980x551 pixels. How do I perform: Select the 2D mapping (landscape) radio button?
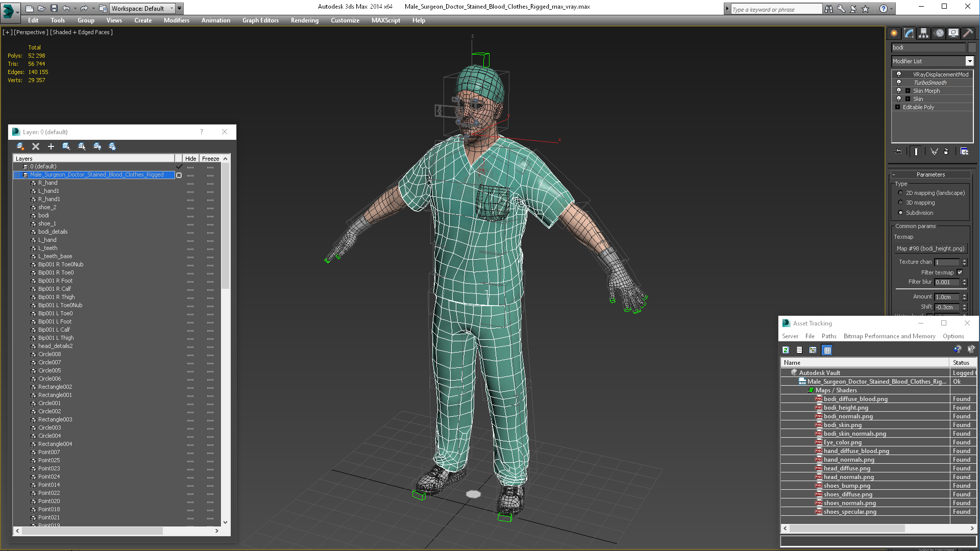(900, 193)
